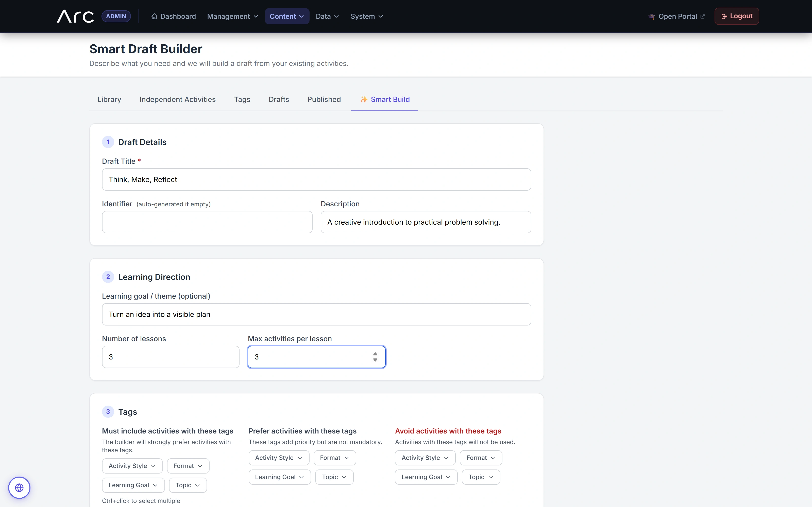Open Must include Activity Style dropdown
The height and width of the screenshot is (507, 812).
[x=132, y=466]
